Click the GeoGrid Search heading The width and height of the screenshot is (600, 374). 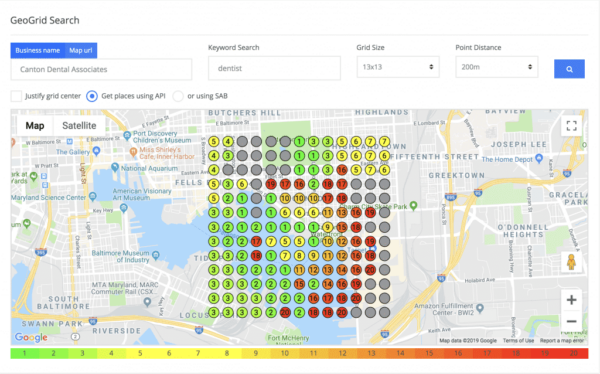click(x=45, y=20)
